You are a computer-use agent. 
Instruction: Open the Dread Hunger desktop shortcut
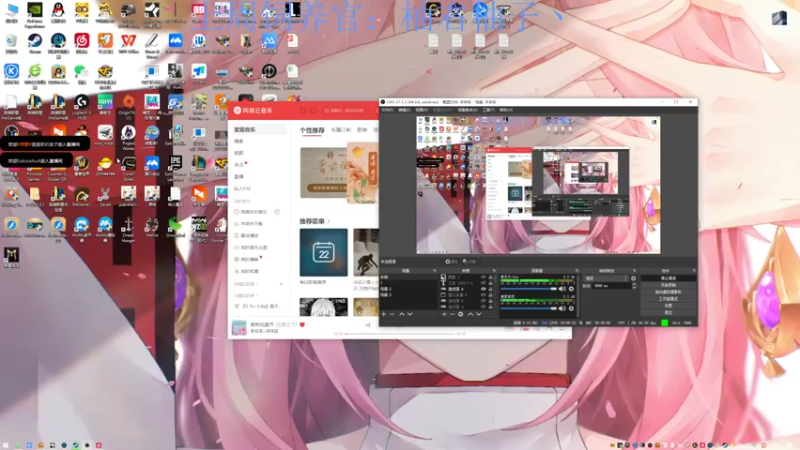tap(128, 229)
